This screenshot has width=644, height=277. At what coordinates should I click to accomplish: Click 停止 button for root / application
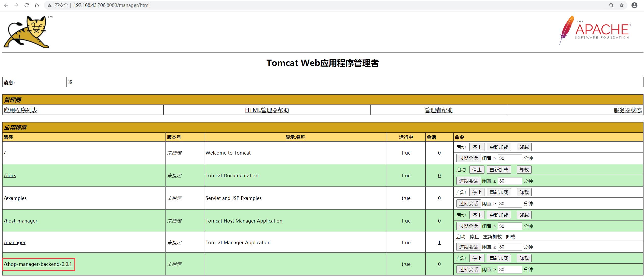pos(477,147)
